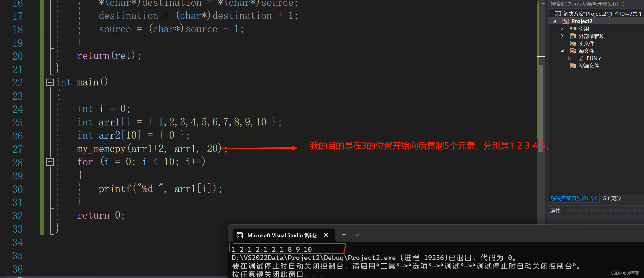
Task: Open the FUN.c source file
Action: [x=594, y=58]
